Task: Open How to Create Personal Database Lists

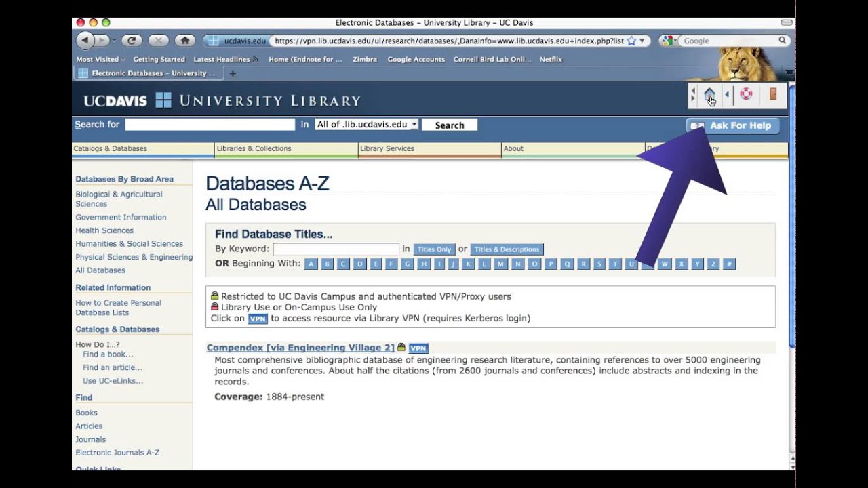Action: pos(118,308)
